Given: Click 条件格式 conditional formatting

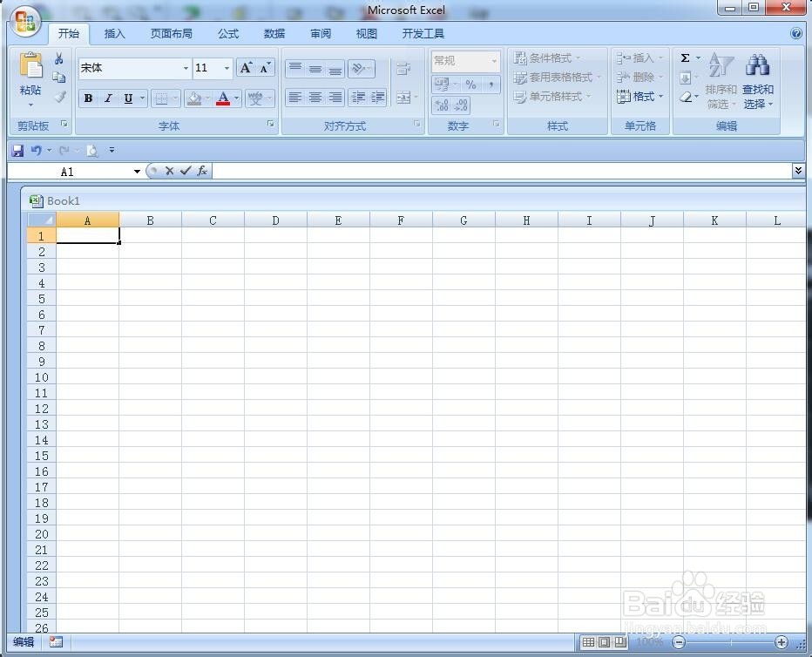Looking at the screenshot, I should tap(547, 58).
